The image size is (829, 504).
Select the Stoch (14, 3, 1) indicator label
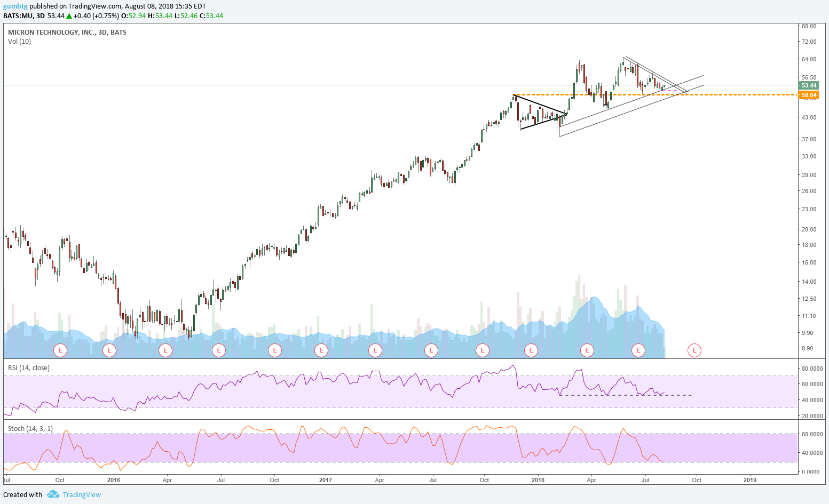pos(30,429)
